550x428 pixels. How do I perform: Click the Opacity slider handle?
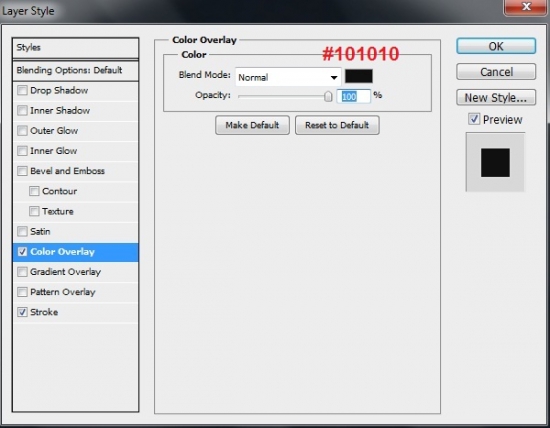coord(328,96)
